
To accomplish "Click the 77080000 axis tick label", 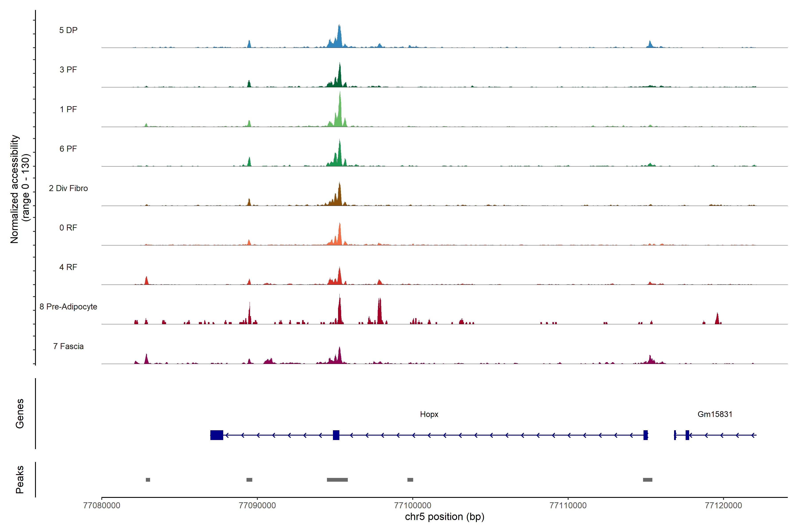I will click(x=102, y=506).
